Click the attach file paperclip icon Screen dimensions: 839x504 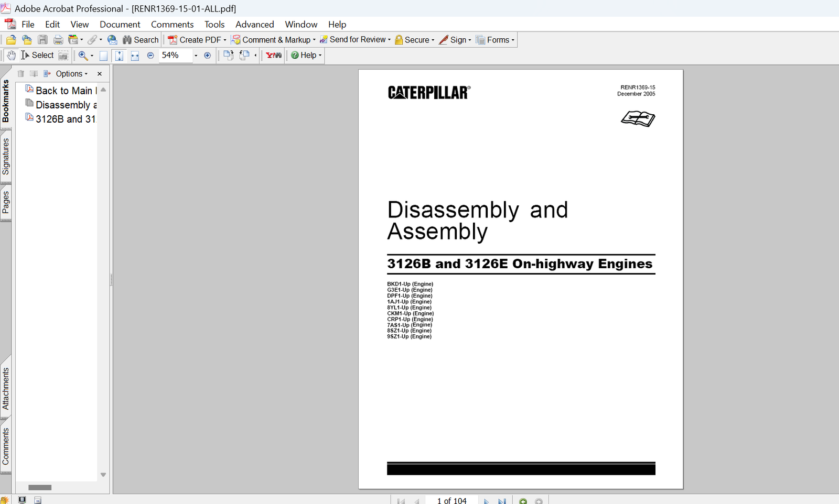92,40
